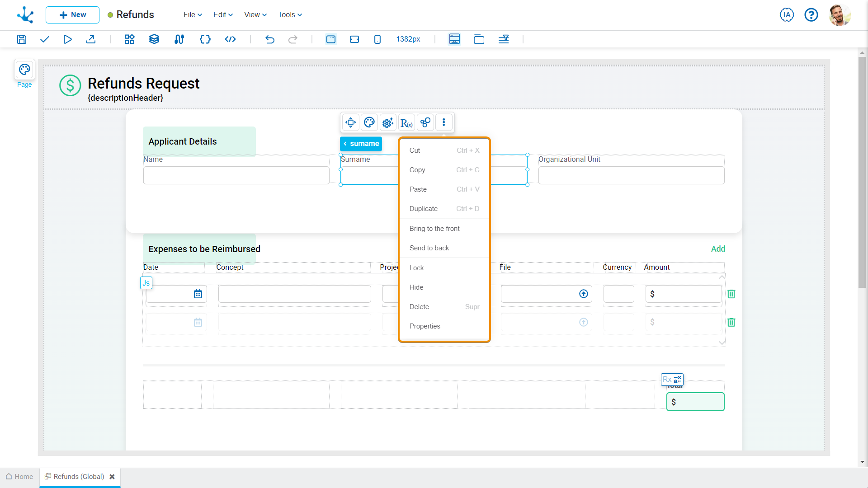The image size is (868, 488).
Task: Select Delete from the context menu
Action: point(419,306)
